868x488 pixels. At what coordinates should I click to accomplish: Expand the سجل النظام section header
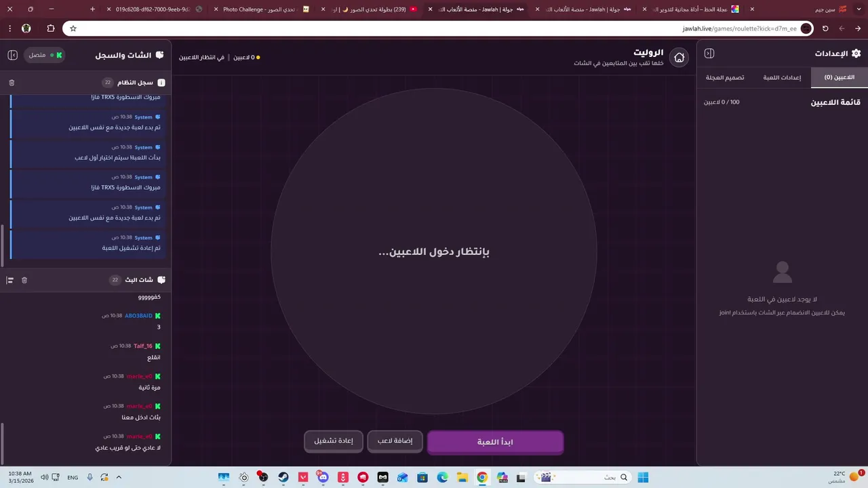[85, 83]
